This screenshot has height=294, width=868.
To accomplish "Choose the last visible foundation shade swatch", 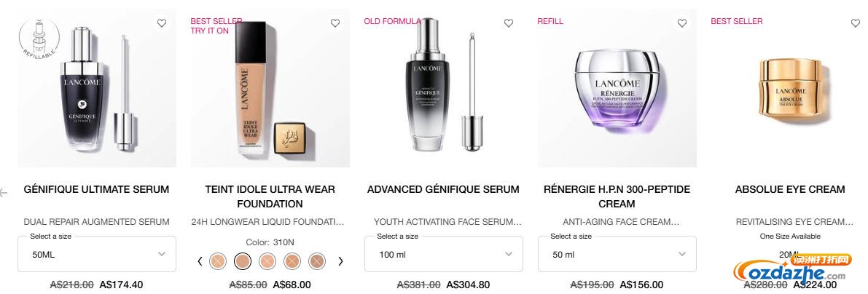I will (317, 261).
